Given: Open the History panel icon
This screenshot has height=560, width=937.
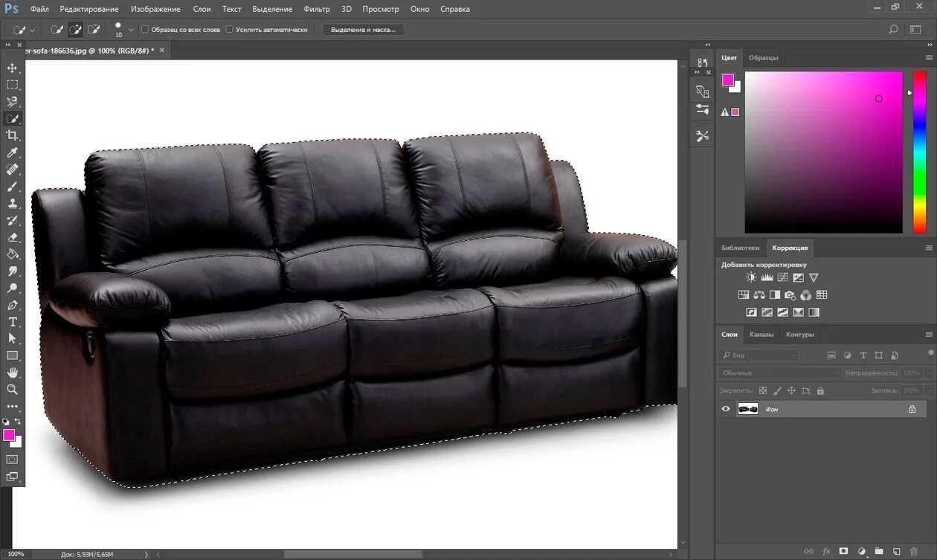Looking at the screenshot, I should (703, 62).
